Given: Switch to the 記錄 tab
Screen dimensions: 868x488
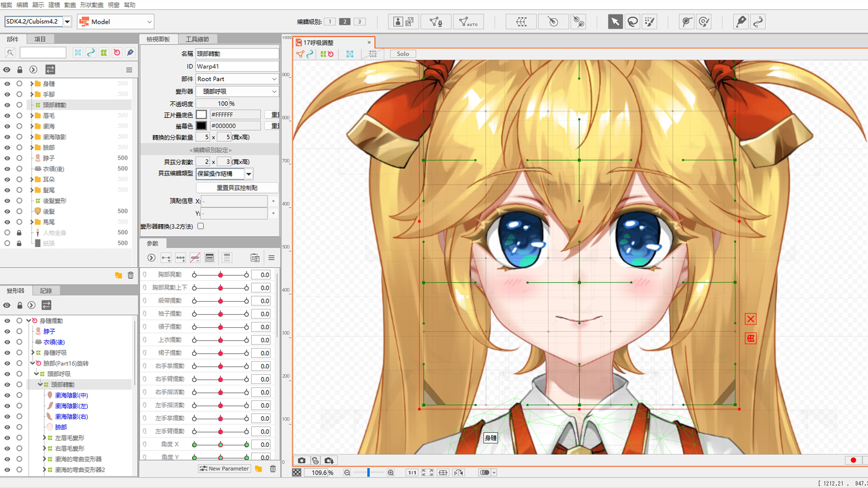Looking at the screenshot, I should tap(46, 291).
